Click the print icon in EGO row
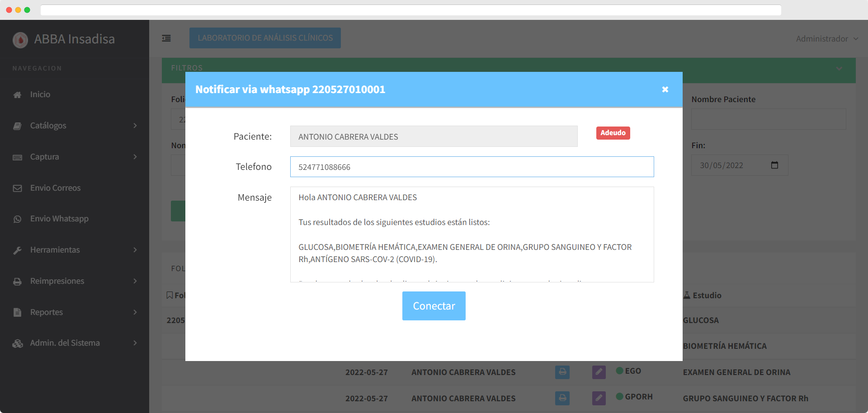The width and height of the screenshot is (868, 413). (x=562, y=372)
